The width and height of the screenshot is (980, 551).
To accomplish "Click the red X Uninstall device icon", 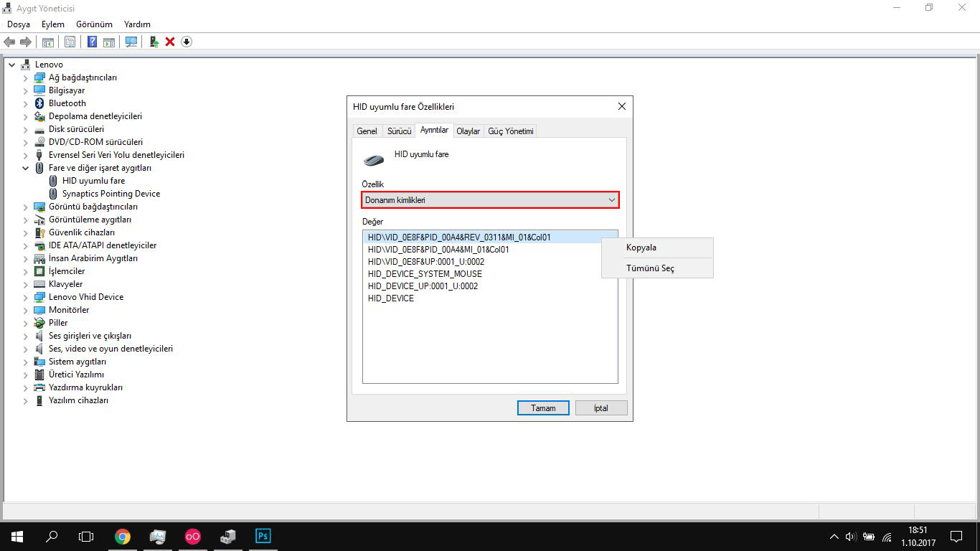I will click(170, 42).
